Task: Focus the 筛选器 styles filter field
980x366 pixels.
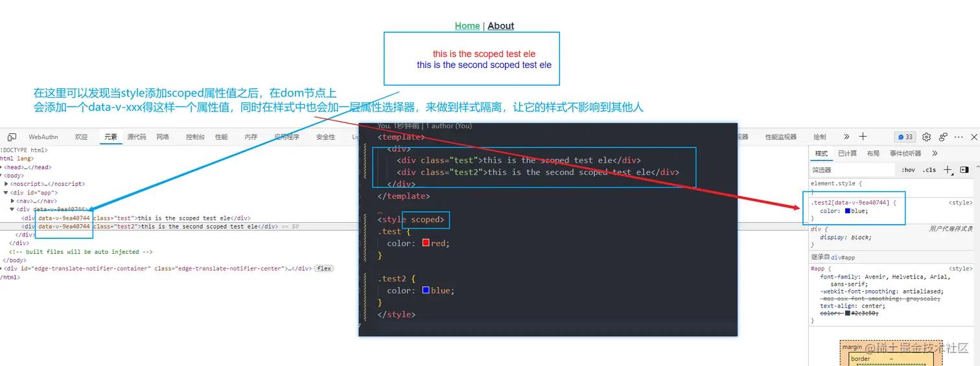Action: click(852, 170)
